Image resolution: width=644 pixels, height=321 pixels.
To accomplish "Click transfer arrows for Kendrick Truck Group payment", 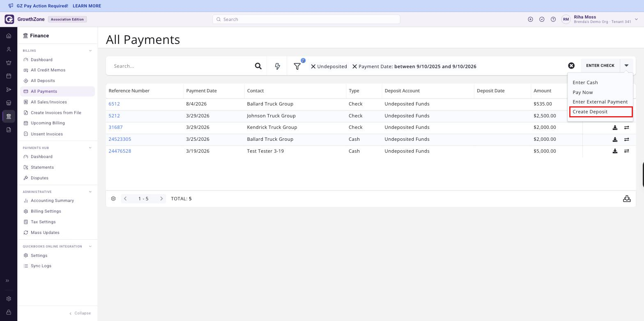I will click(626, 128).
